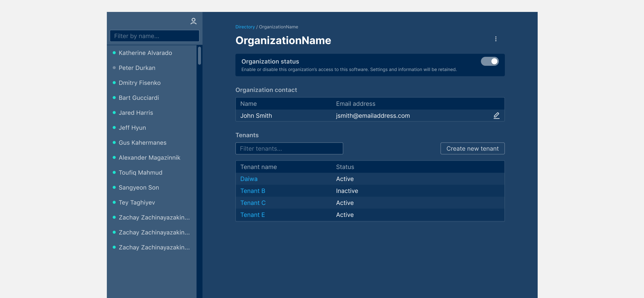Click the Tenant name column header
The image size is (644, 298).
tap(258, 167)
